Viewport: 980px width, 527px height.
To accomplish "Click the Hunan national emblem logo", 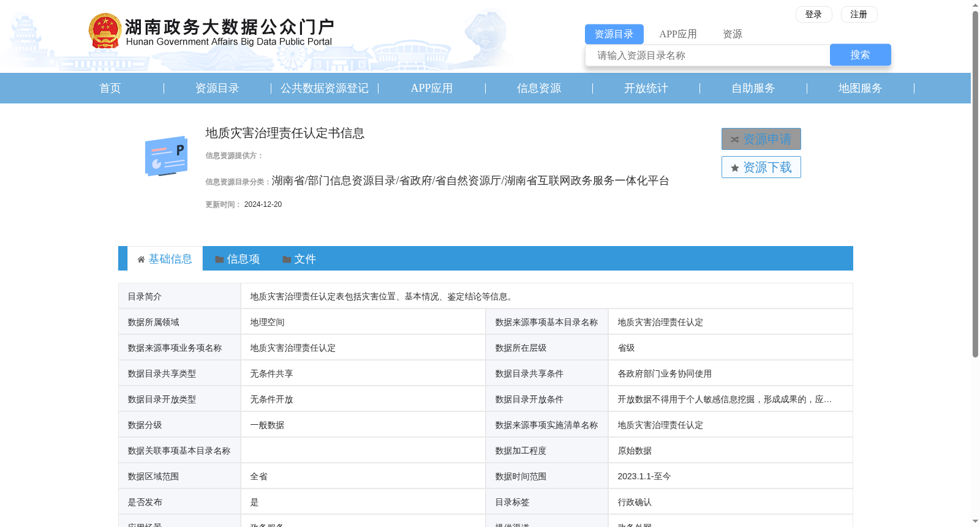I will pos(105,31).
